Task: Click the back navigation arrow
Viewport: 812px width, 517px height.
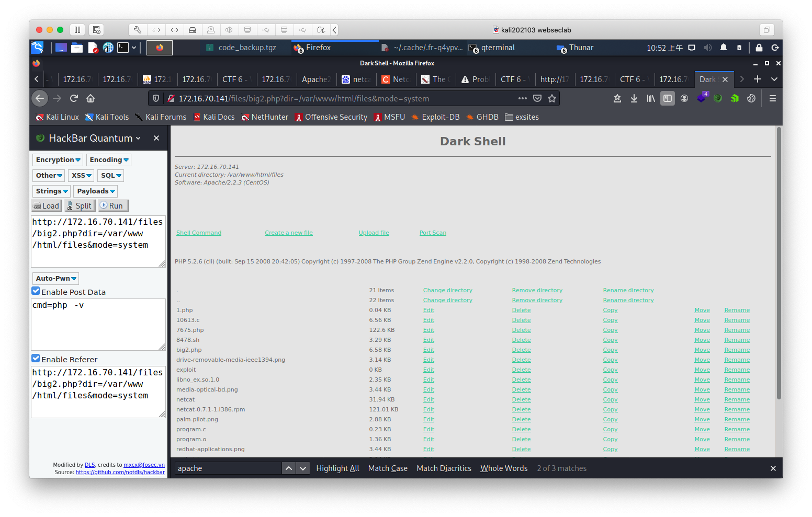Action: coord(40,98)
